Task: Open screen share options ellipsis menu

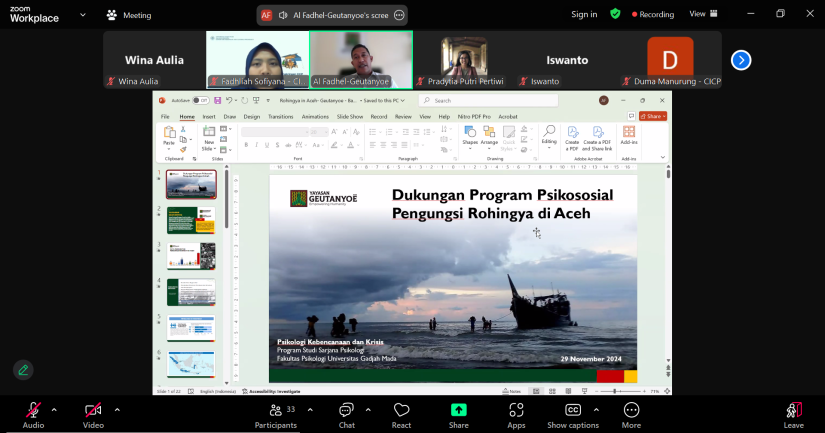Action: click(399, 15)
